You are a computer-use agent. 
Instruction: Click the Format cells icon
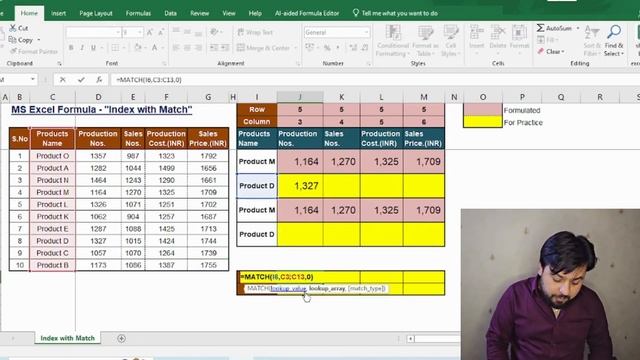(519, 32)
